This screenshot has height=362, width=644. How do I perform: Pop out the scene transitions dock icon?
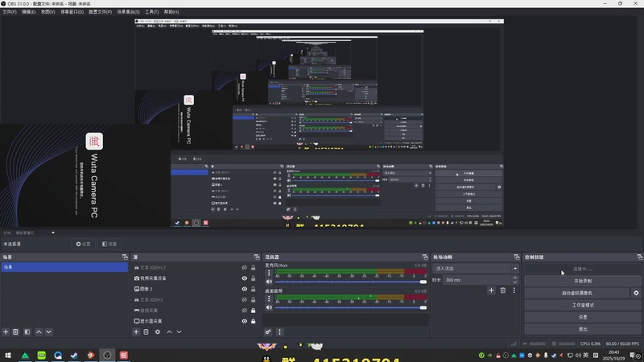coord(517,257)
